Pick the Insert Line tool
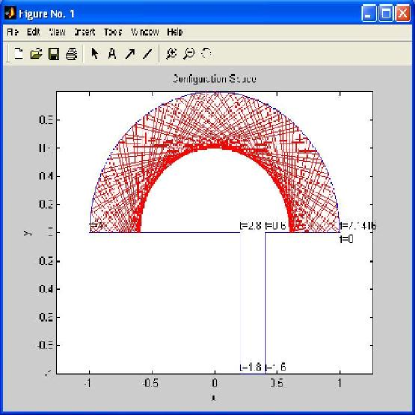Screen dimensions: 415x415 pyautogui.click(x=147, y=54)
